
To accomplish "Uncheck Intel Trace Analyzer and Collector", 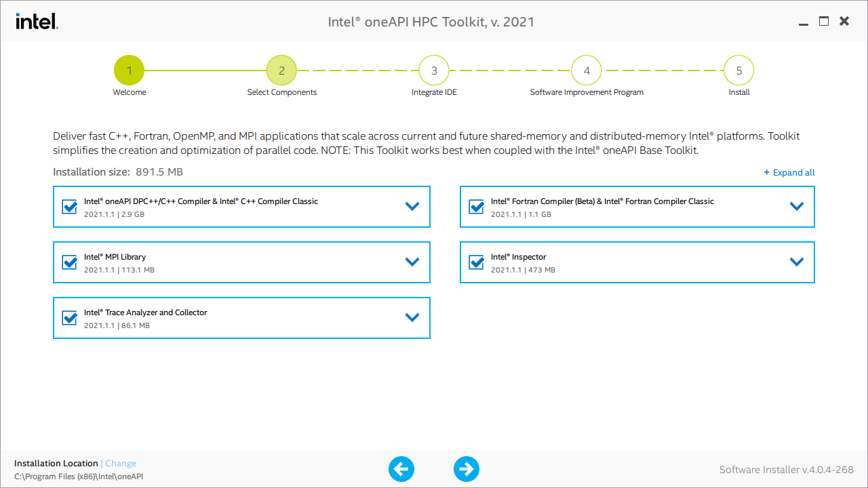I will (68, 317).
